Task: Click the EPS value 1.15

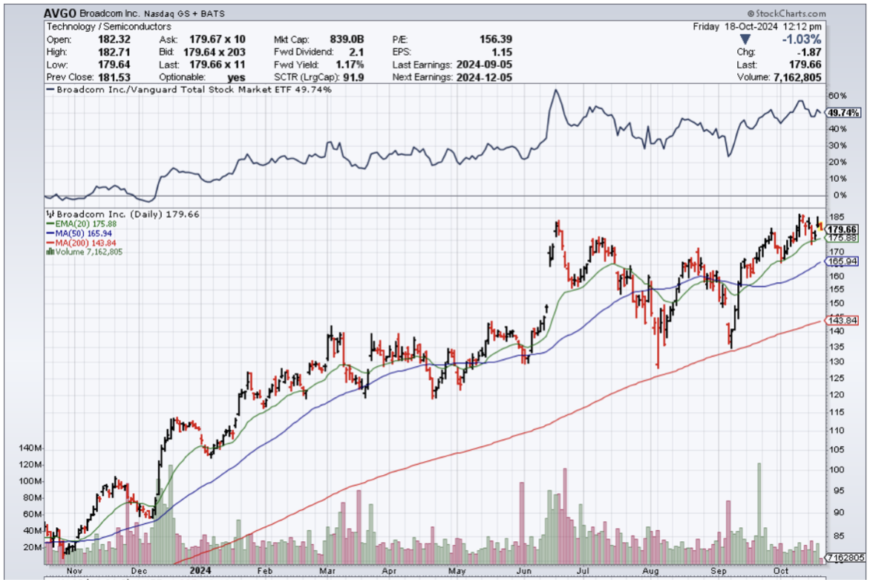Action: tap(502, 52)
